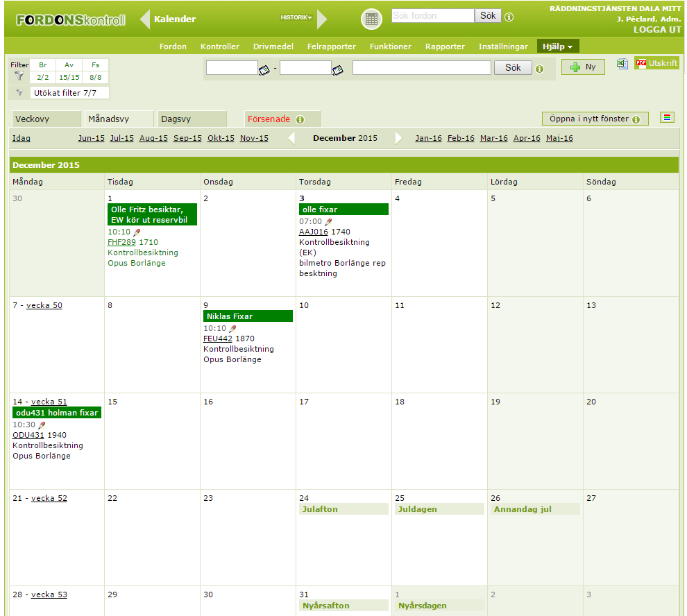The image size is (687, 616).
Task: Click the Excel export icon
Action: pyautogui.click(x=622, y=64)
